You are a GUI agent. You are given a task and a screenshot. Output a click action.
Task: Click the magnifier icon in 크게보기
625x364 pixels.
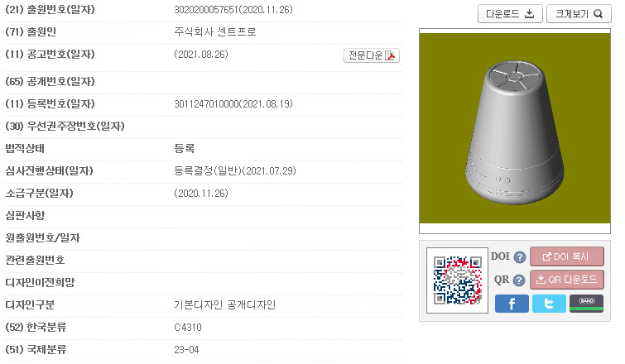coord(598,14)
